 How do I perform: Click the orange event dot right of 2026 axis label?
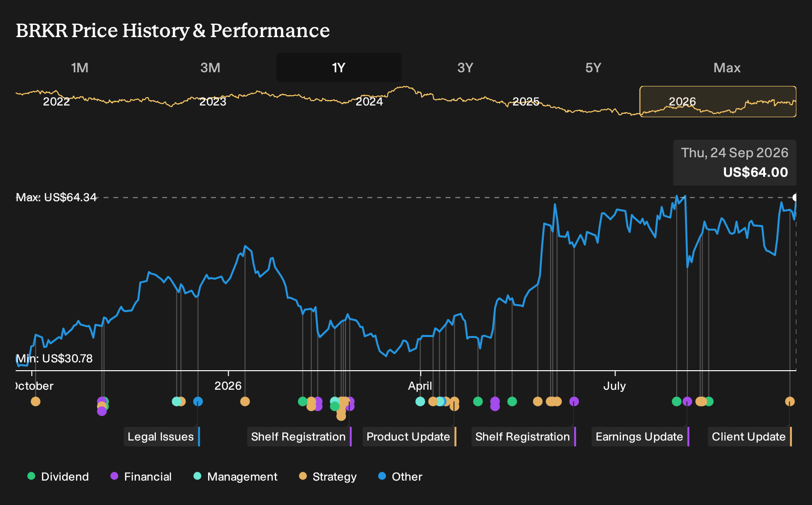click(x=245, y=401)
